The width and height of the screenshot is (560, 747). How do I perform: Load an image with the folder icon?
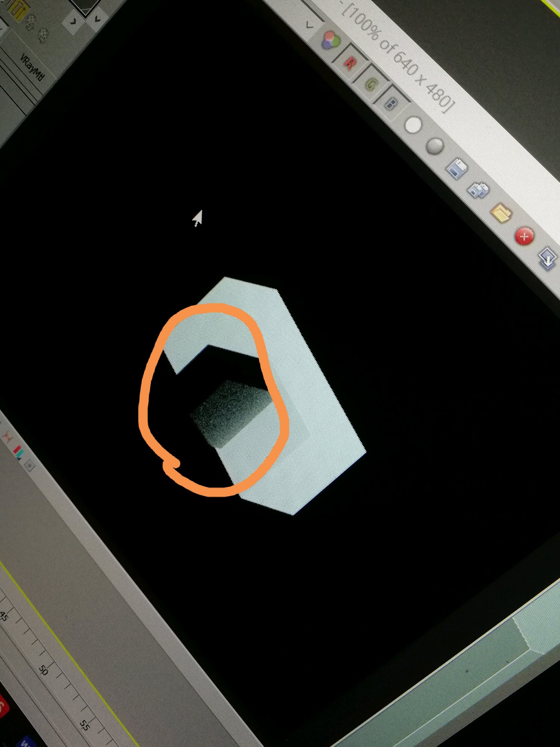click(501, 214)
